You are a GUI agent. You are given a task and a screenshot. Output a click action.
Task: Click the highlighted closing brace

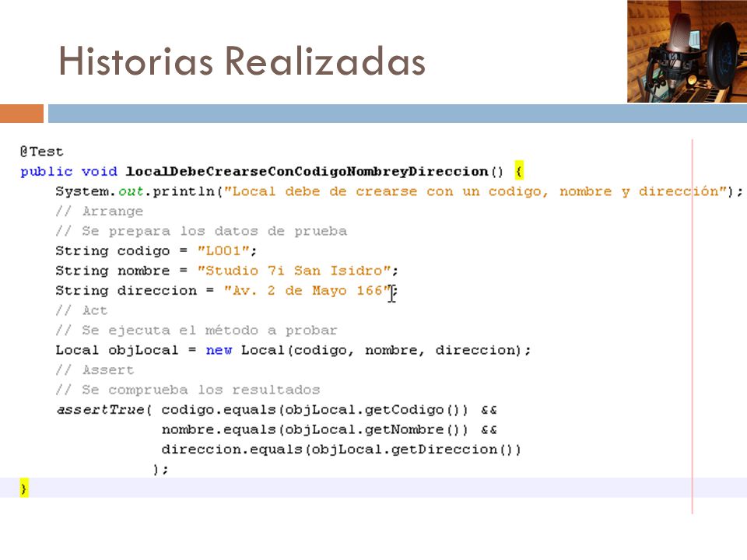coord(24,488)
